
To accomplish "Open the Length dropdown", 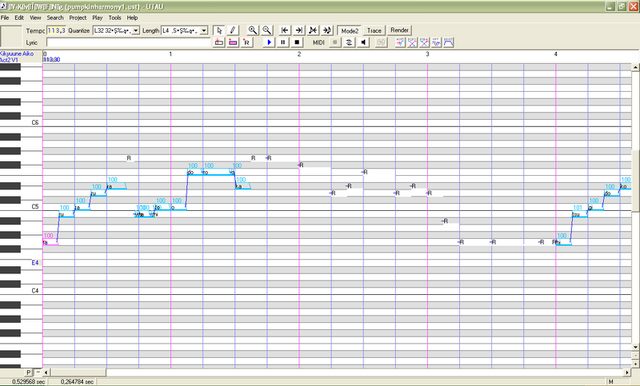I will point(185,31).
